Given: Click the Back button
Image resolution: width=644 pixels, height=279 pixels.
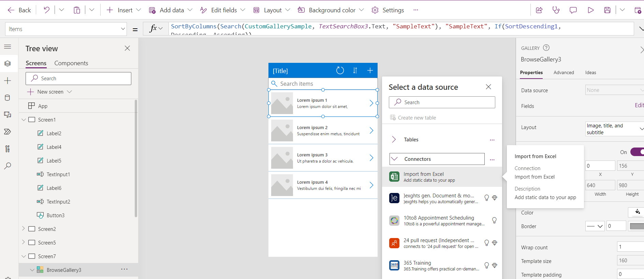Looking at the screenshot, I should [19, 10].
